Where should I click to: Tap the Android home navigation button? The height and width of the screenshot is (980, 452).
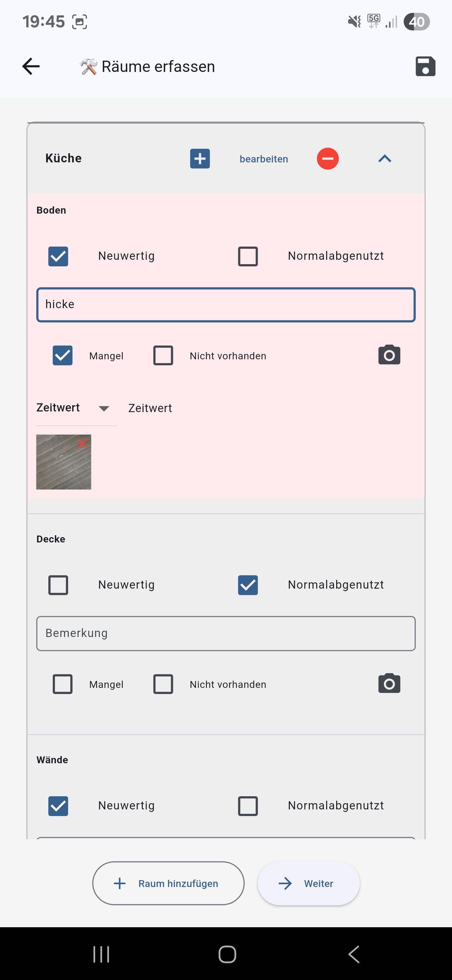pyautogui.click(x=227, y=954)
